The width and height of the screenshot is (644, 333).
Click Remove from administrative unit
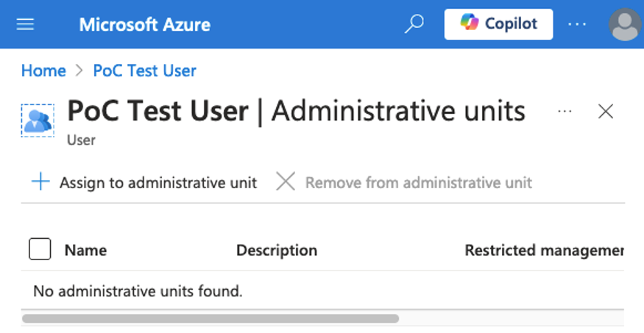coord(404,182)
